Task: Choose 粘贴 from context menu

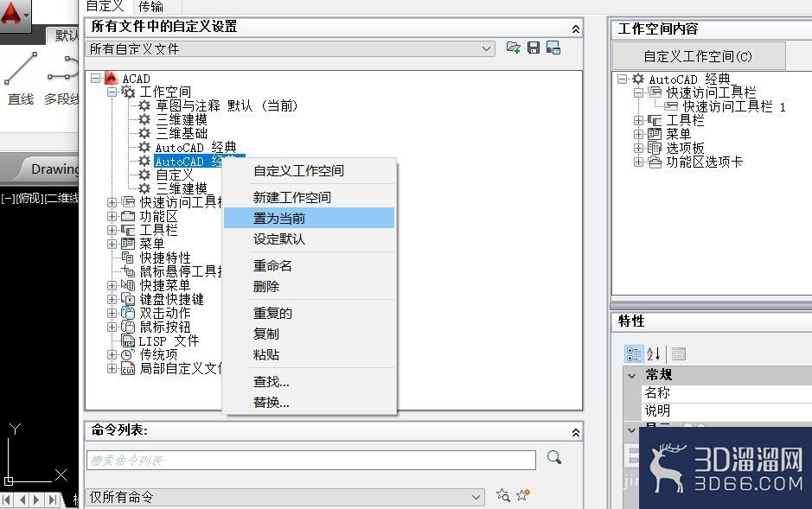Action: click(x=310, y=354)
